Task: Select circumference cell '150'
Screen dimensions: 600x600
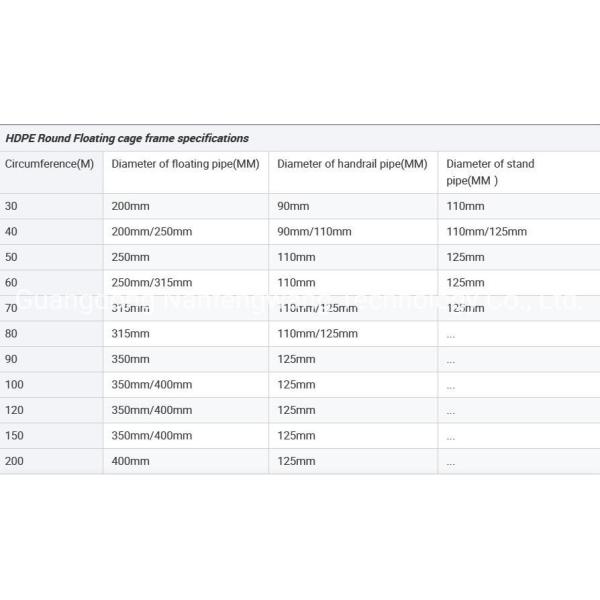Action: click(x=14, y=436)
